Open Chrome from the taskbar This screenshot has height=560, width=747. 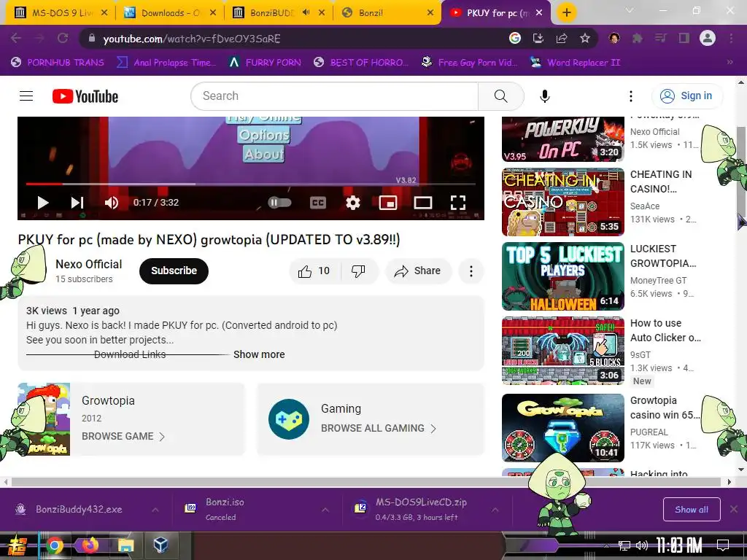point(54,545)
